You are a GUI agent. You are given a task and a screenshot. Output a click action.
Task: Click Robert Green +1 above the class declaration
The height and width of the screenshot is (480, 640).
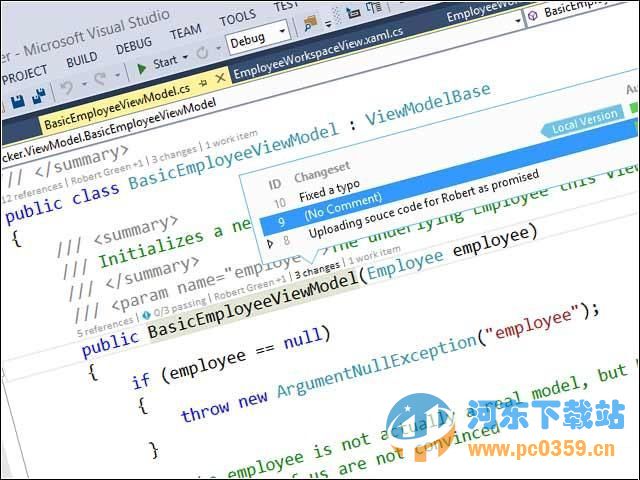[x=107, y=172]
